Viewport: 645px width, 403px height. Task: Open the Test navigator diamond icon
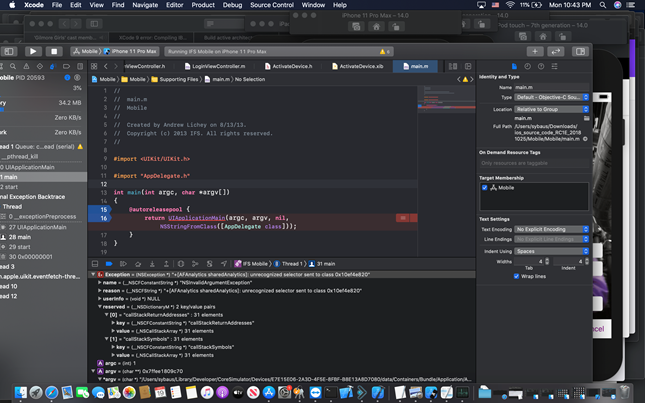(39, 66)
